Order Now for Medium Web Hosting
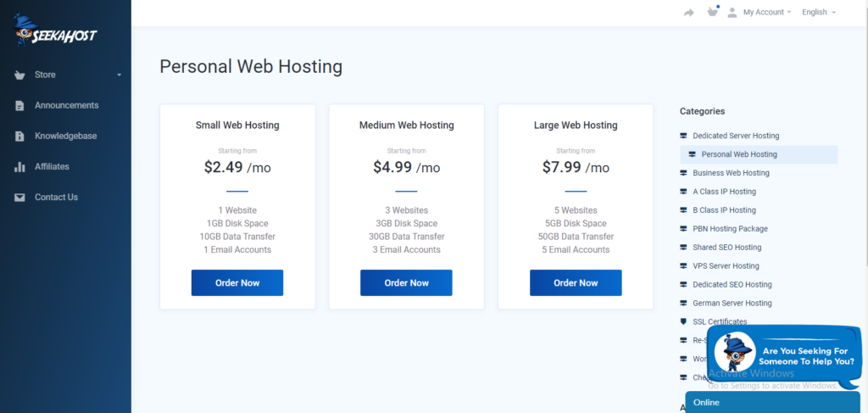Viewport: 868px width, 413px height. click(x=406, y=283)
